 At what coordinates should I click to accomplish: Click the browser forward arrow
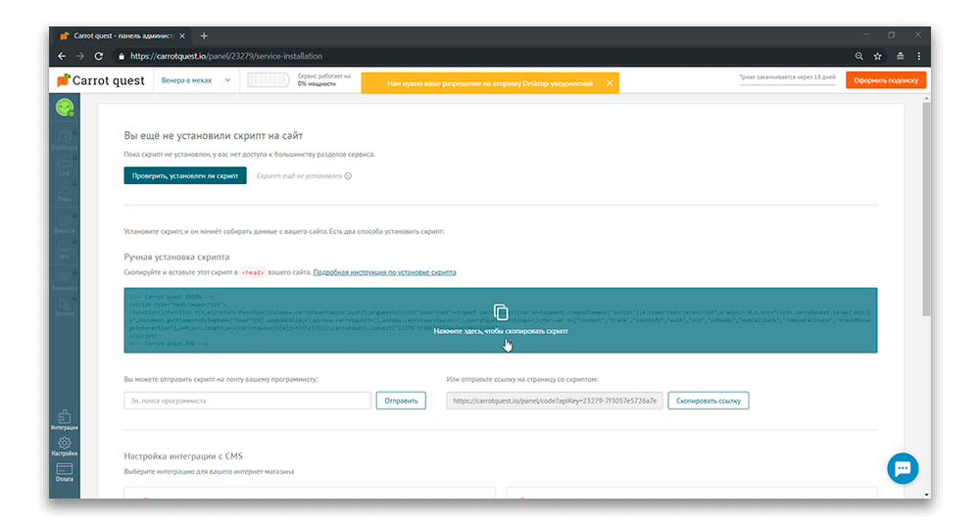(80, 56)
